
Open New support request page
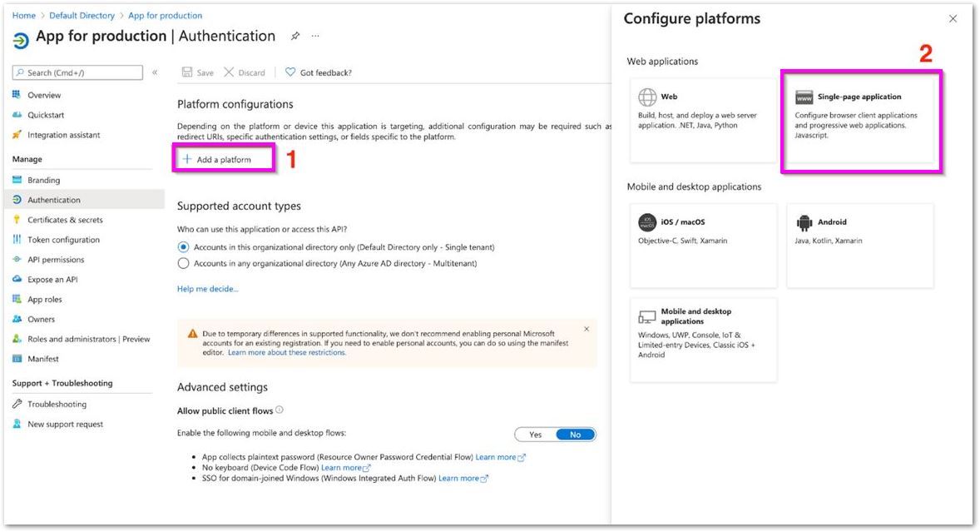point(65,424)
